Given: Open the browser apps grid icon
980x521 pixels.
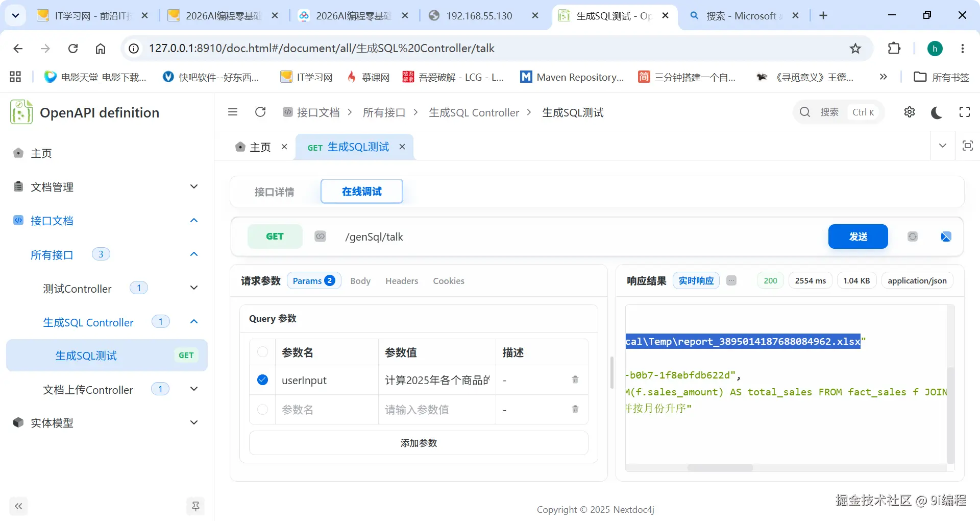Looking at the screenshot, I should (x=15, y=77).
